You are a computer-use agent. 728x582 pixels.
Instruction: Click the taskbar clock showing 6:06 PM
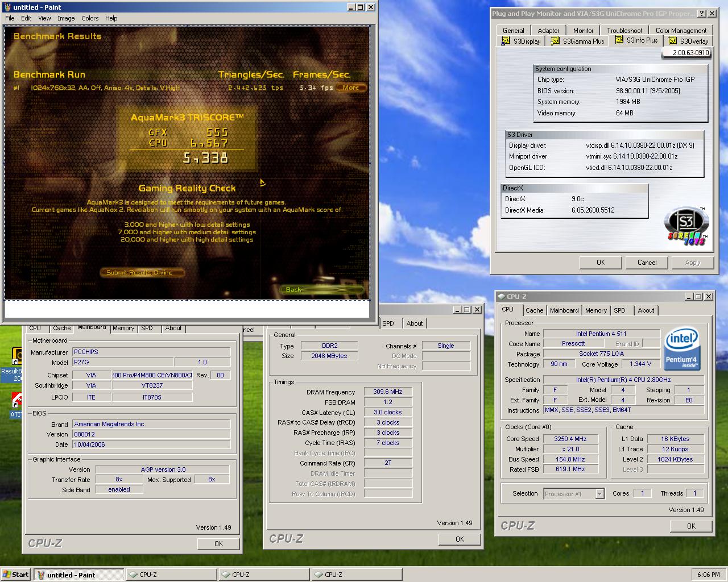(708, 575)
